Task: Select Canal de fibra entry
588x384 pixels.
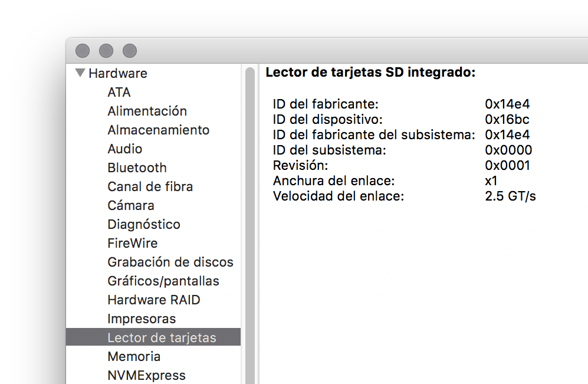Action: pos(150,187)
